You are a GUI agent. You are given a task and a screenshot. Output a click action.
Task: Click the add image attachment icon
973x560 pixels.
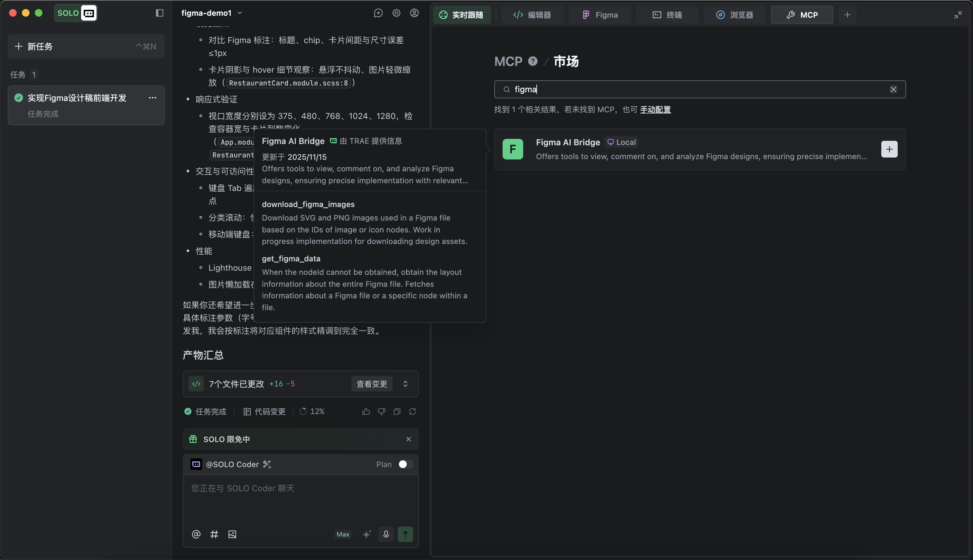coord(232,534)
